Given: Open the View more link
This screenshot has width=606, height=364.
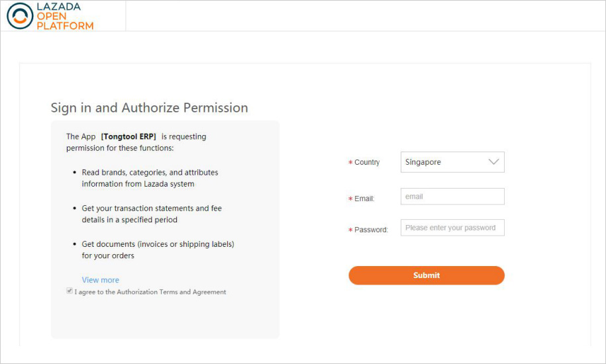Looking at the screenshot, I should pos(101,280).
